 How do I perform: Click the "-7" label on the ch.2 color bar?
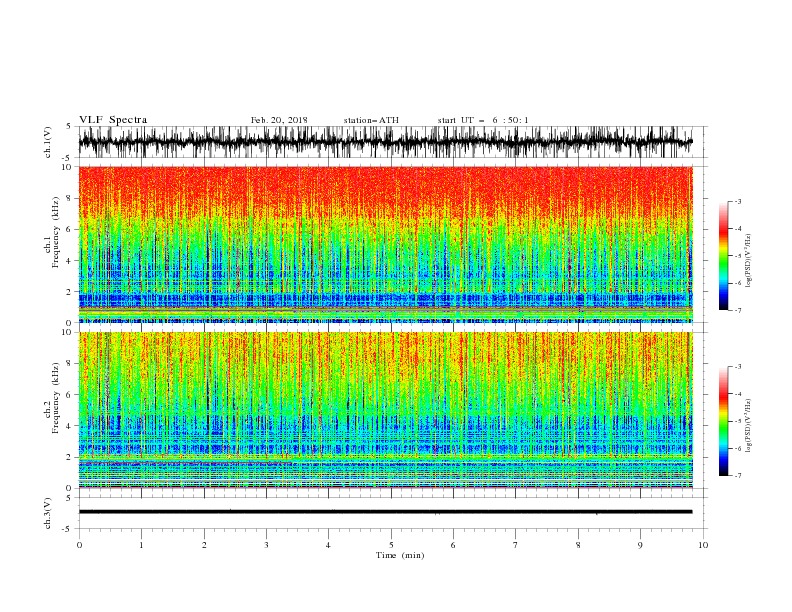coord(737,475)
